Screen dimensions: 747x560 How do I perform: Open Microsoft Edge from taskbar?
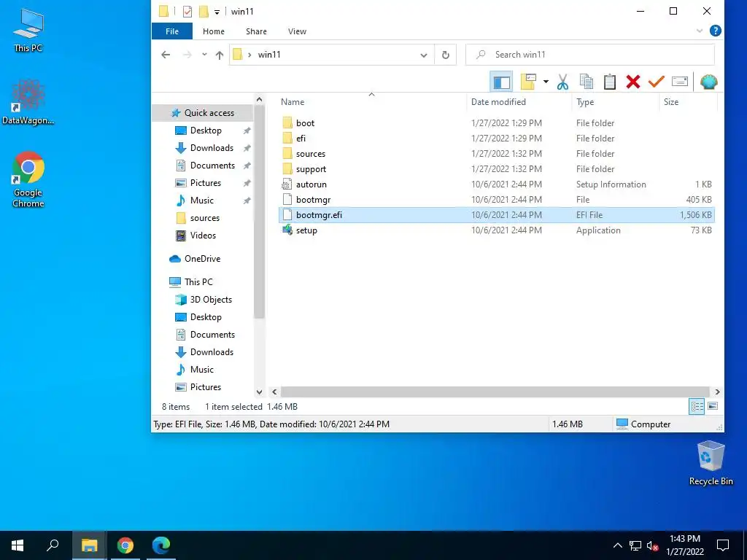(161, 545)
